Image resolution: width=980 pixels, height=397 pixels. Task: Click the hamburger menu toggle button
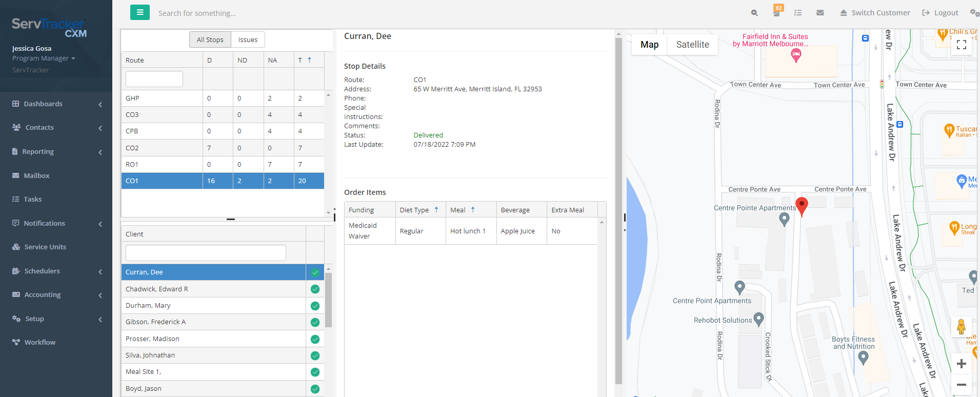pyautogui.click(x=140, y=12)
